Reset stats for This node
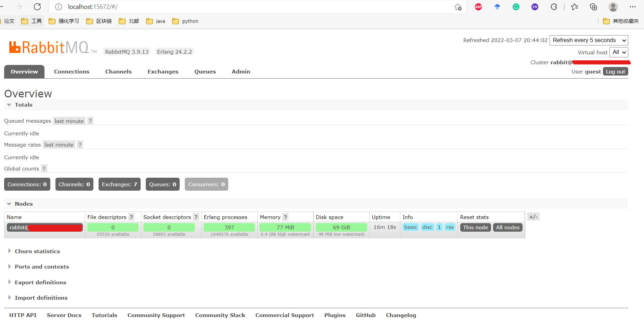Viewport: 644px width, 327px height. tap(476, 228)
